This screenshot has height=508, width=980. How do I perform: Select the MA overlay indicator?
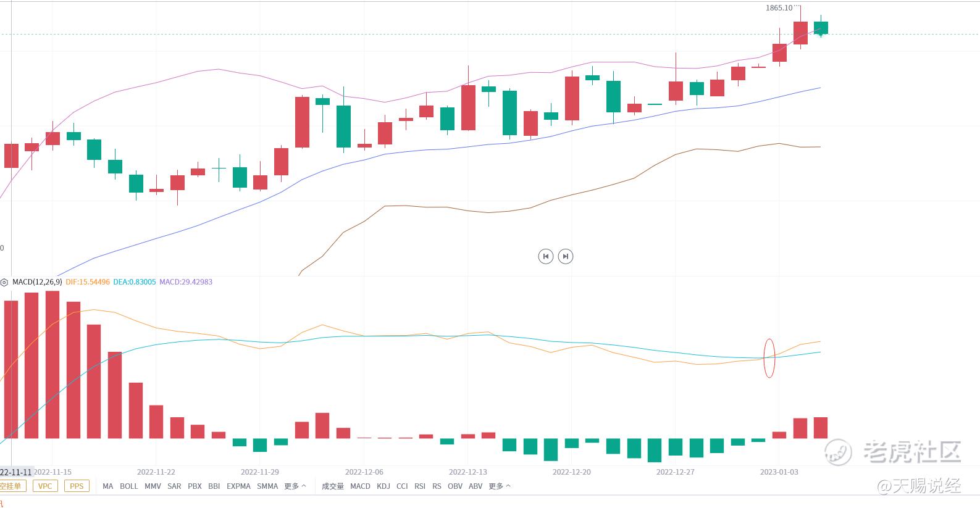pos(108,486)
